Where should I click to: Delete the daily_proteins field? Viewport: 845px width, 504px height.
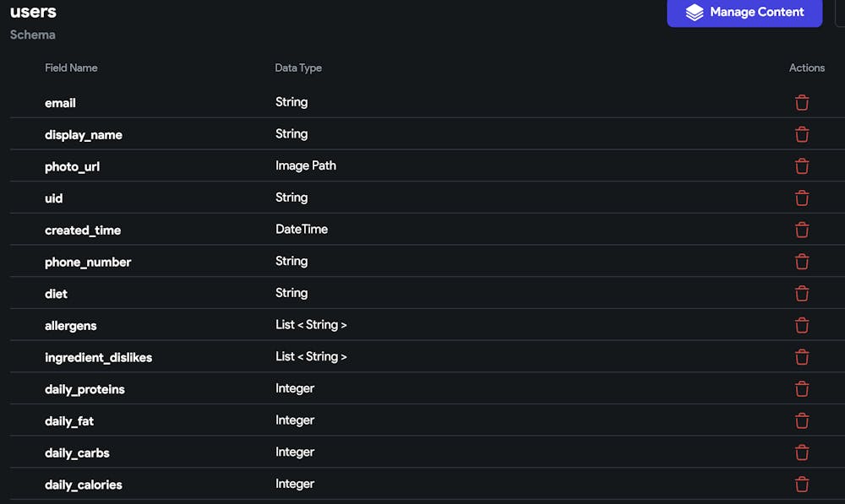(802, 389)
